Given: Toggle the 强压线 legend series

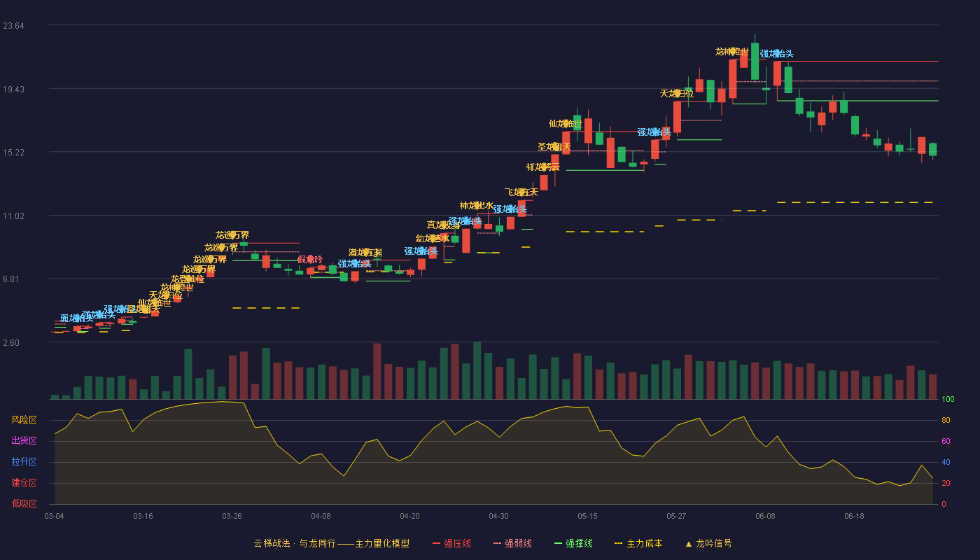Looking at the screenshot, I should click(x=451, y=543).
